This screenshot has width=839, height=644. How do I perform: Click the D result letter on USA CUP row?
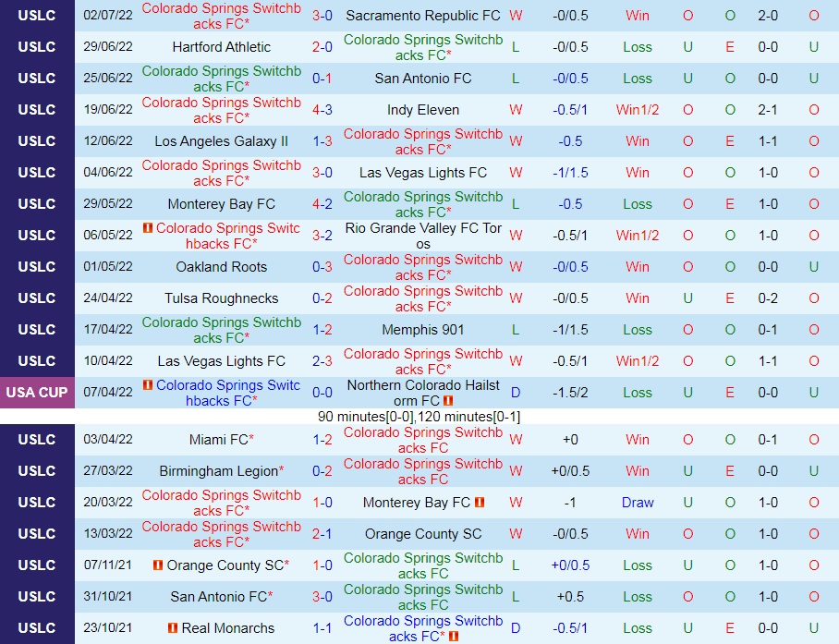516,393
